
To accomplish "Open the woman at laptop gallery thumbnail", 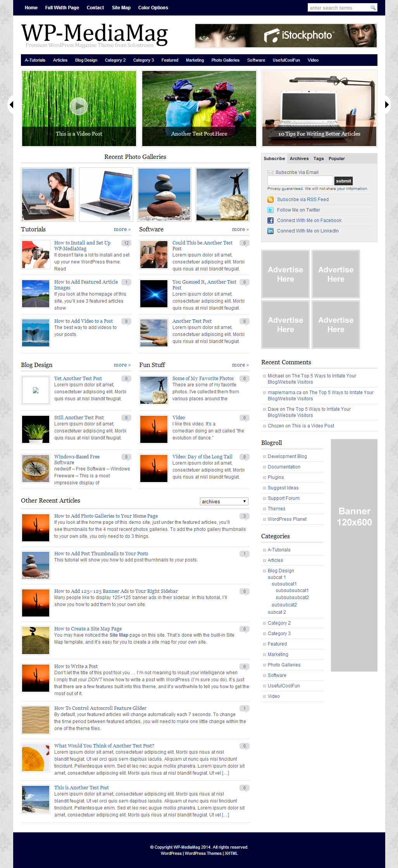I will pyautogui.click(x=48, y=195).
